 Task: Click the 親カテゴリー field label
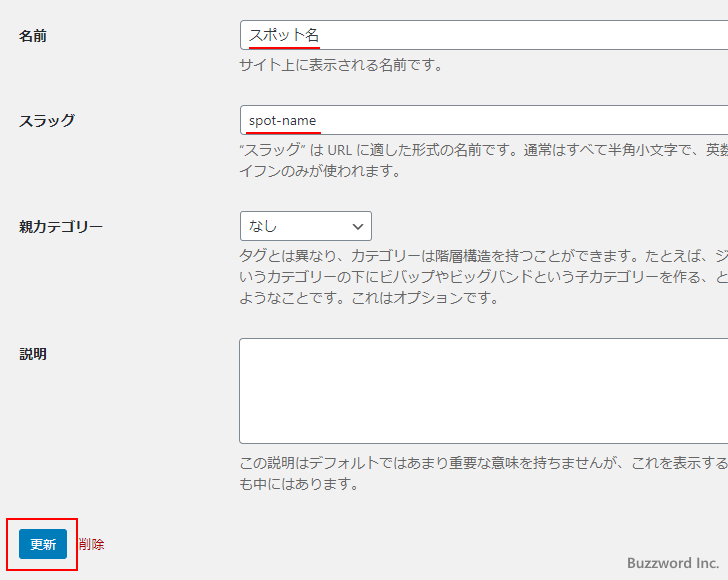click(60, 226)
